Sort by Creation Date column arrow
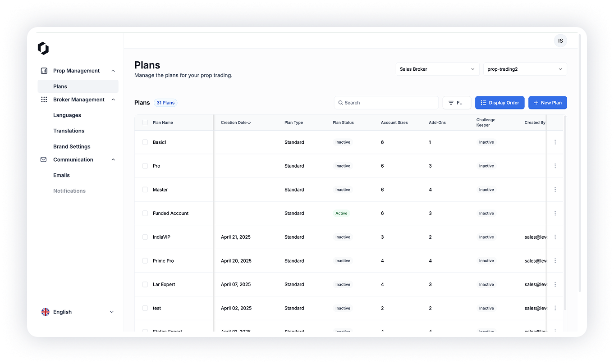 click(x=249, y=123)
